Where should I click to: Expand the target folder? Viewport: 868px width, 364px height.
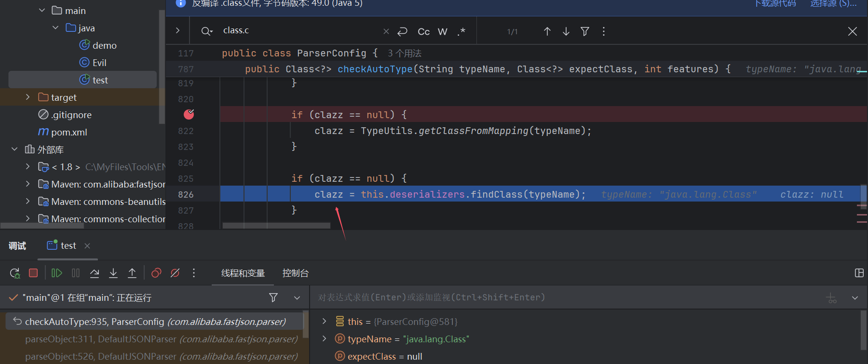pos(28,97)
